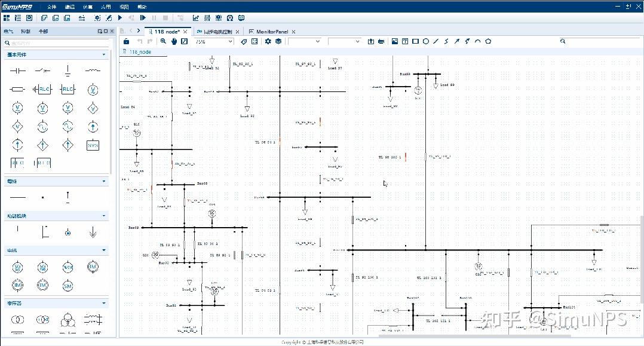This screenshot has height=346, width=644.
Task: Open the 视图 menu
Action: point(123,7)
